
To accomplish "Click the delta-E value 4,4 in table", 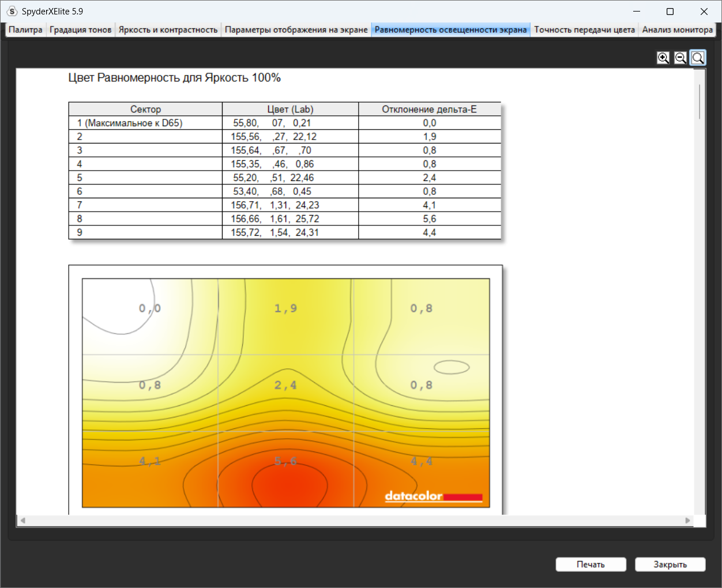I will click(x=430, y=232).
